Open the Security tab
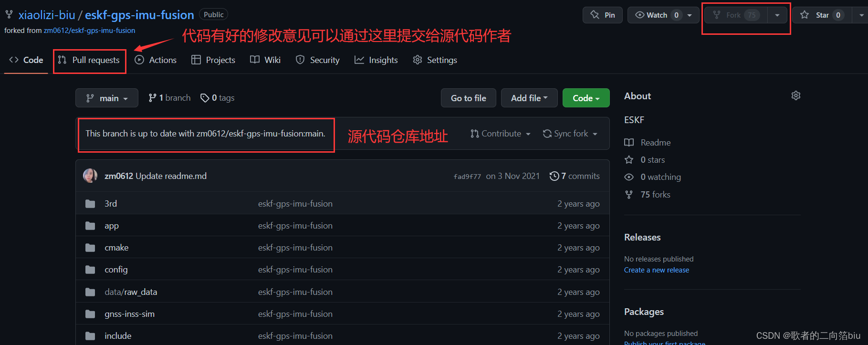The image size is (868, 345). [x=318, y=60]
